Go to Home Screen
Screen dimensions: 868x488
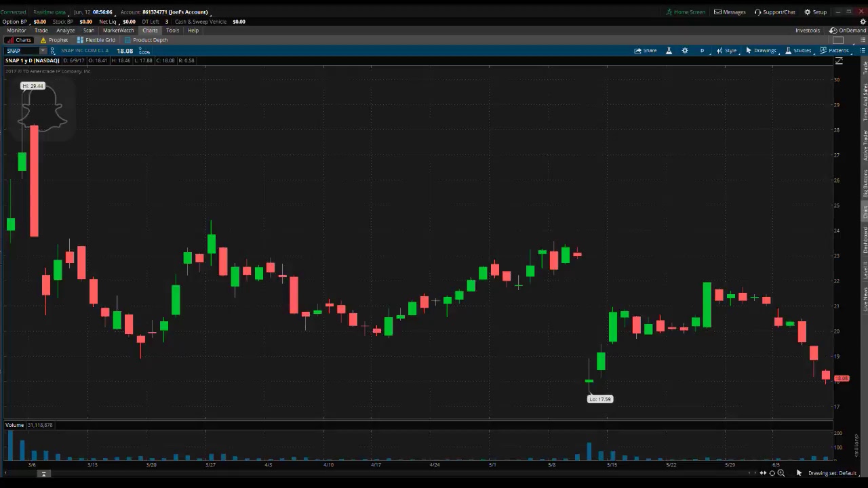(686, 12)
